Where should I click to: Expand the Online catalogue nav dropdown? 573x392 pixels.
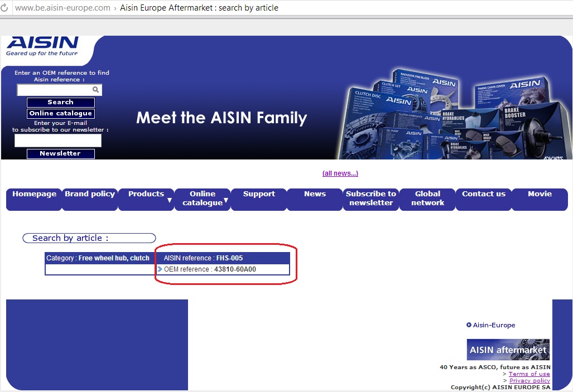click(x=202, y=199)
